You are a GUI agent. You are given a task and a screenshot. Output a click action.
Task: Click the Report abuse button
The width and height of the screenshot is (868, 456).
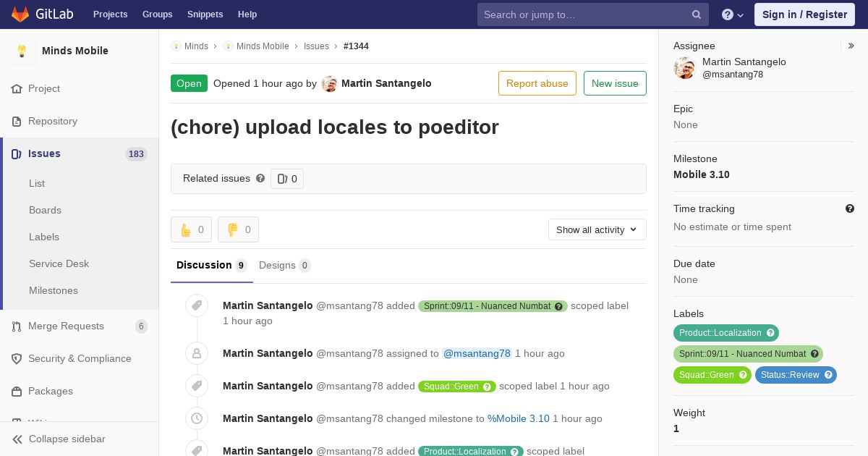(x=537, y=83)
